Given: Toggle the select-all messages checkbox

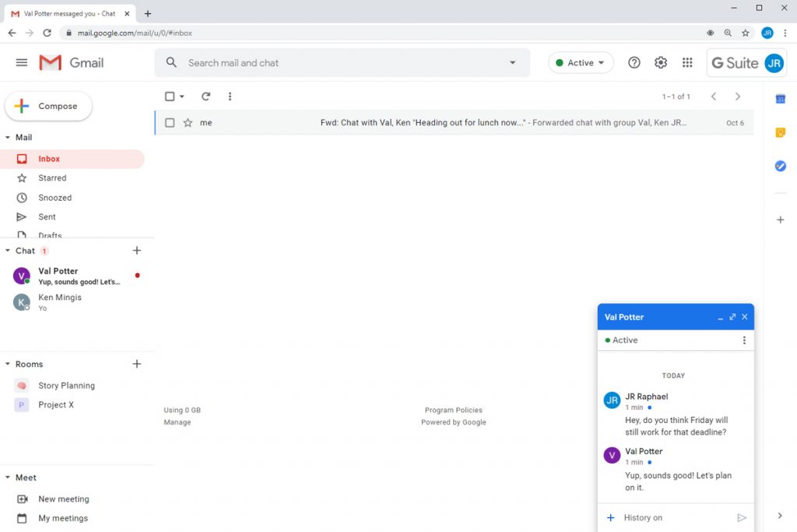Looking at the screenshot, I should coord(168,96).
